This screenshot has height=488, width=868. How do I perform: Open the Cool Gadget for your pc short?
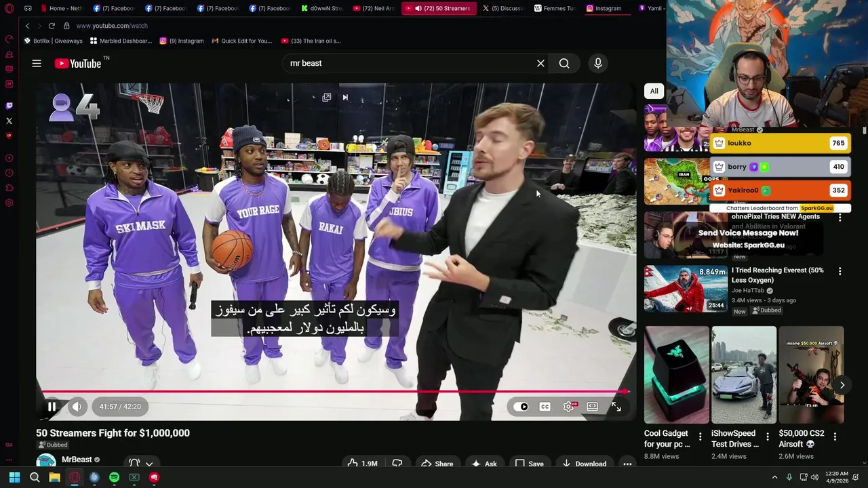[x=676, y=375]
